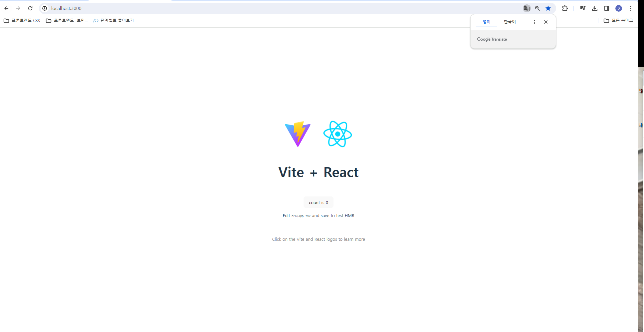Open the 프론트엔드 보면... bookmark folder

click(67, 21)
